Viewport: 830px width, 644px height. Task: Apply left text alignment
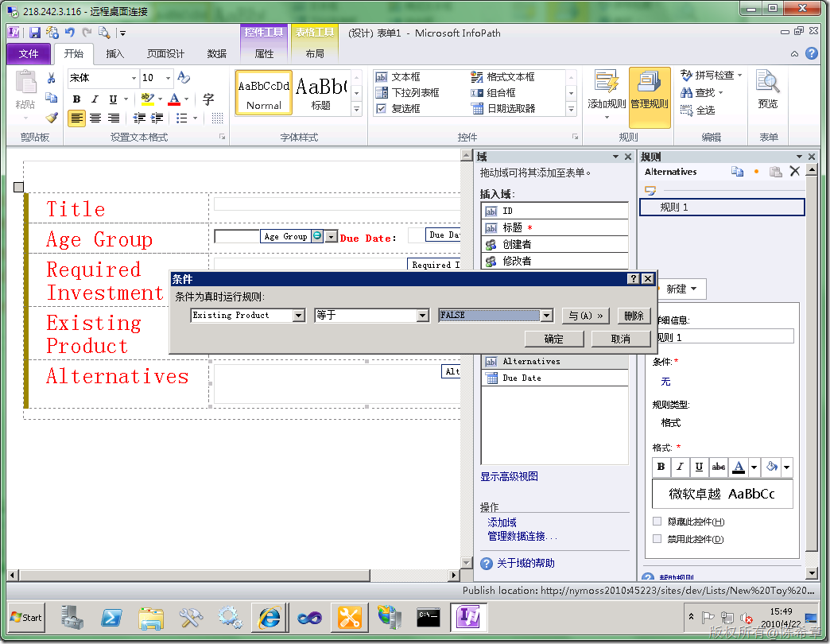tap(77, 118)
